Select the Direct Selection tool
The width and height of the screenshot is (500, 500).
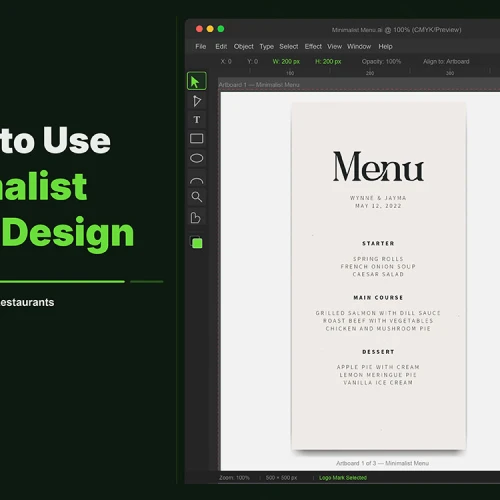click(197, 101)
